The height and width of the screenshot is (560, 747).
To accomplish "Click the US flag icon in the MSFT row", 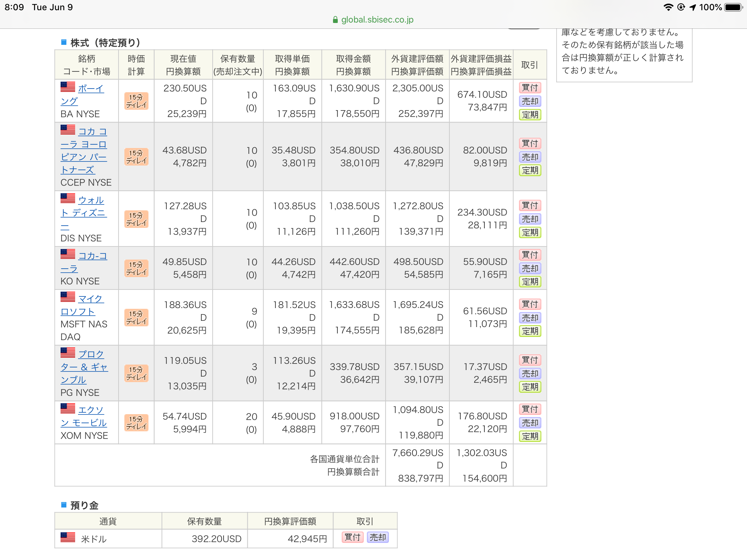I will point(67,297).
